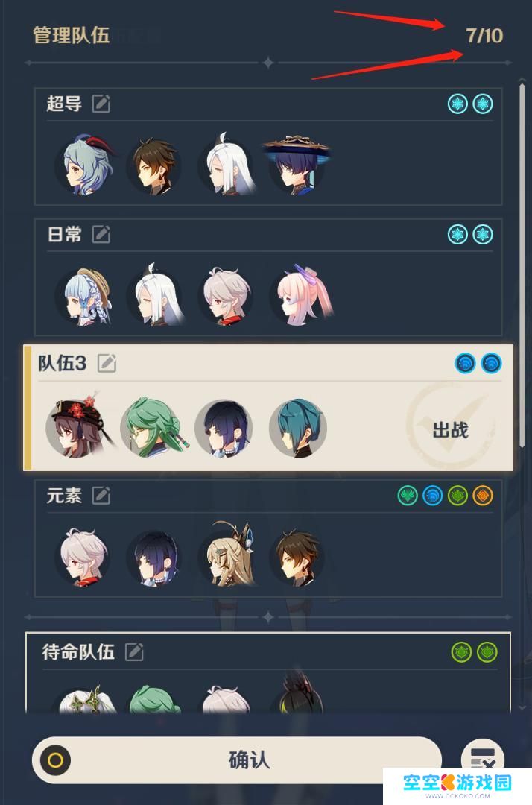Edit the 待命队伍 team name
532x805 pixels.
click(134, 652)
